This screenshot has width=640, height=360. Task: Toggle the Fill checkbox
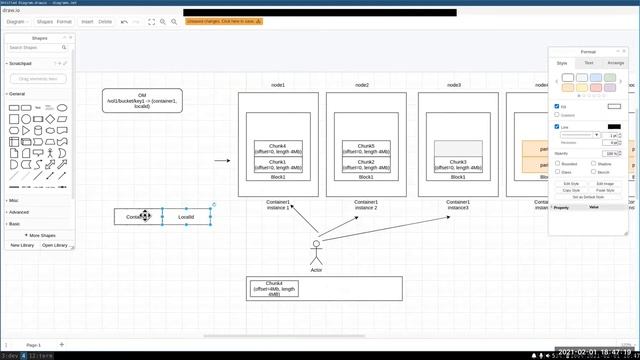tap(557, 106)
